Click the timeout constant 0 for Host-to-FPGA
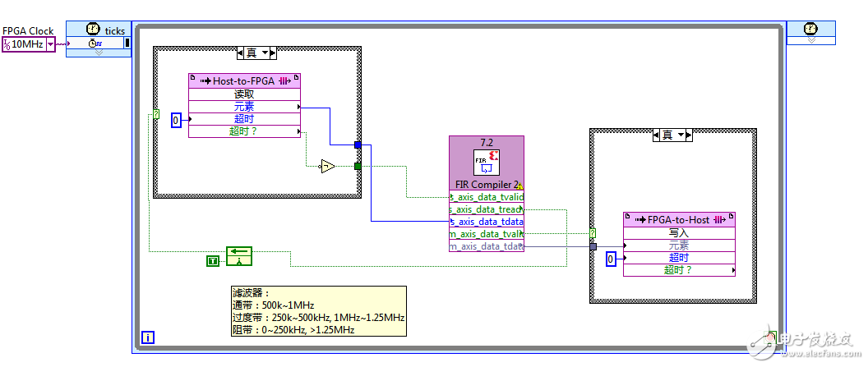This screenshot has height=367, width=868. coord(175,121)
